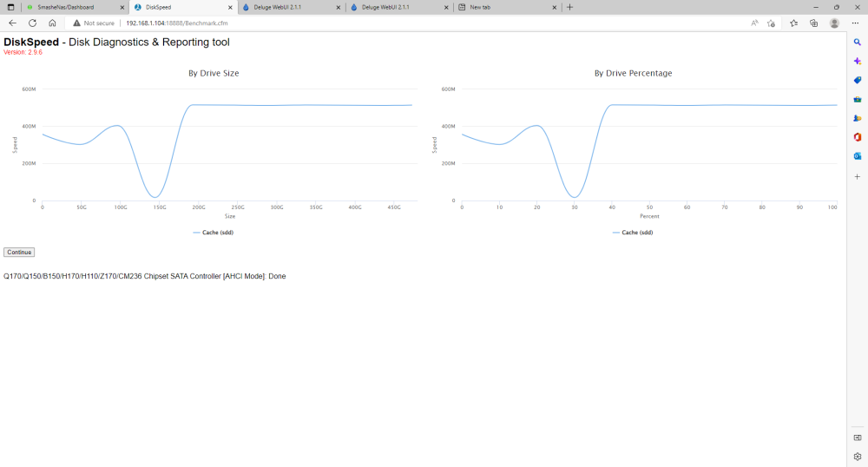Open the Outlook sidebar icon
868x467 pixels.
[x=858, y=156]
